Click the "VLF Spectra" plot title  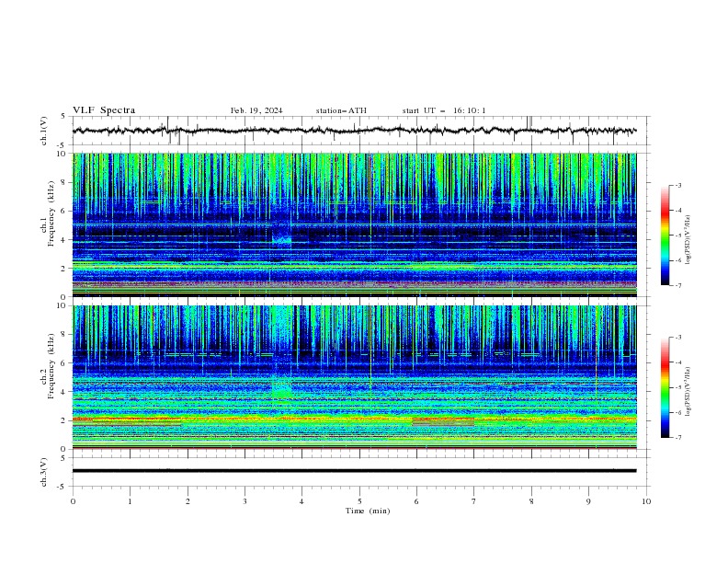point(104,110)
